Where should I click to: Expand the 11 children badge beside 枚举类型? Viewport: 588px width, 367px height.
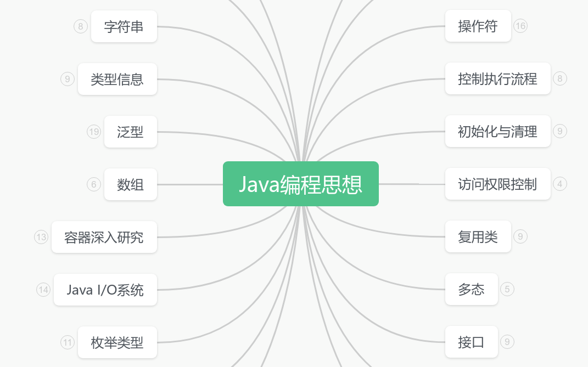[x=68, y=342]
